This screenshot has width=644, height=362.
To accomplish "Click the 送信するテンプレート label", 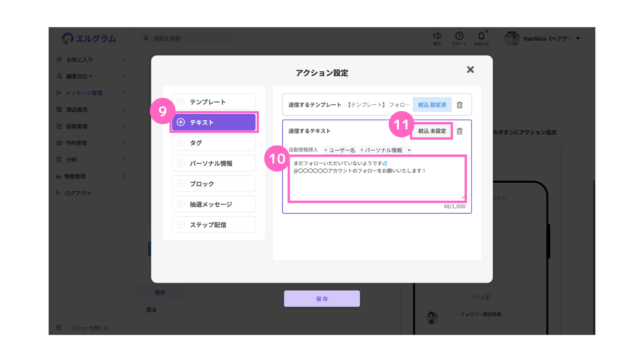I will [315, 105].
